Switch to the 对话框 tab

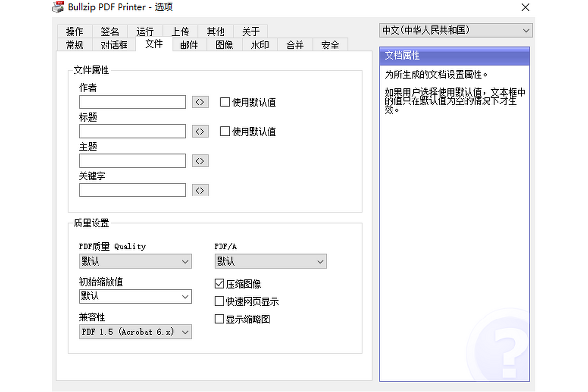coord(114,45)
